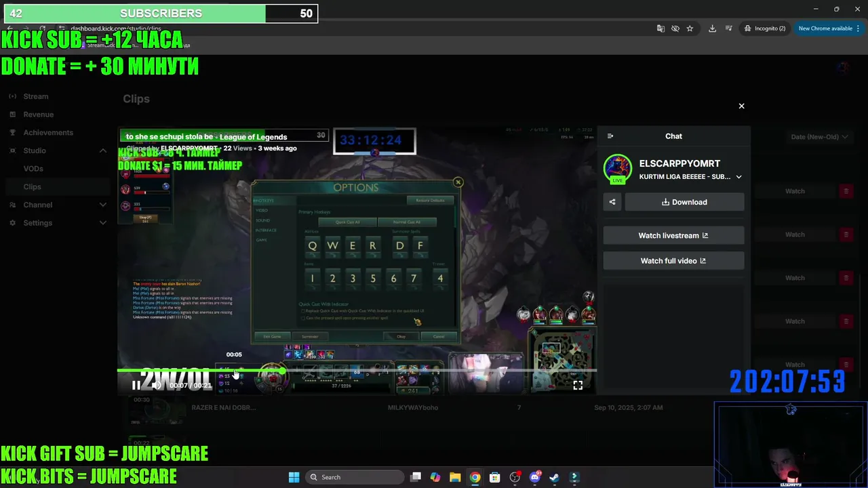Open Revenue in the sidebar
The height and width of the screenshot is (488, 868).
pos(38,115)
